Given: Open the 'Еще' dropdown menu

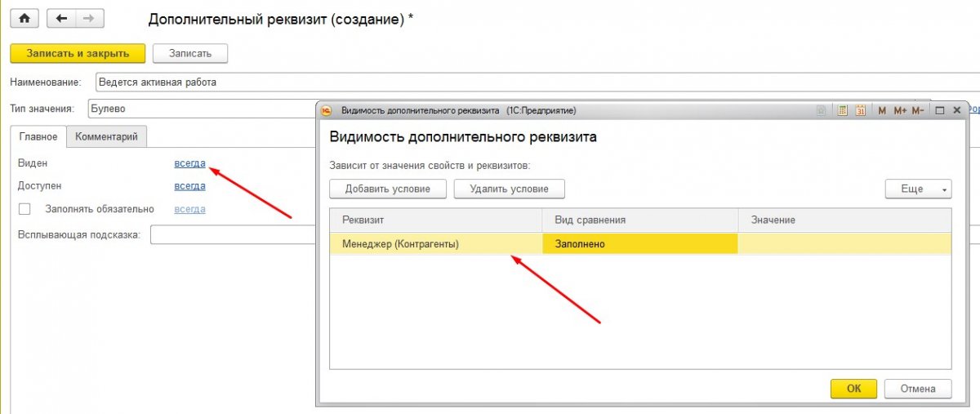Looking at the screenshot, I should click(x=918, y=189).
